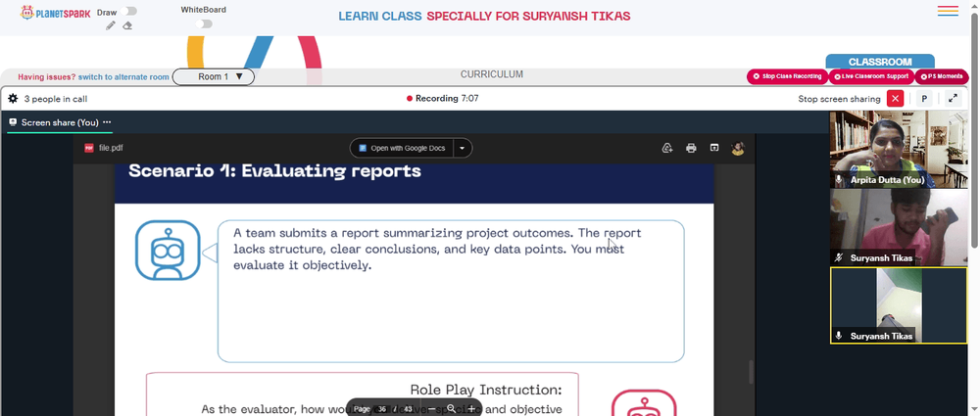980x416 pixels.
Task: Click the 'file.pdf' file name
Action: 112,148
